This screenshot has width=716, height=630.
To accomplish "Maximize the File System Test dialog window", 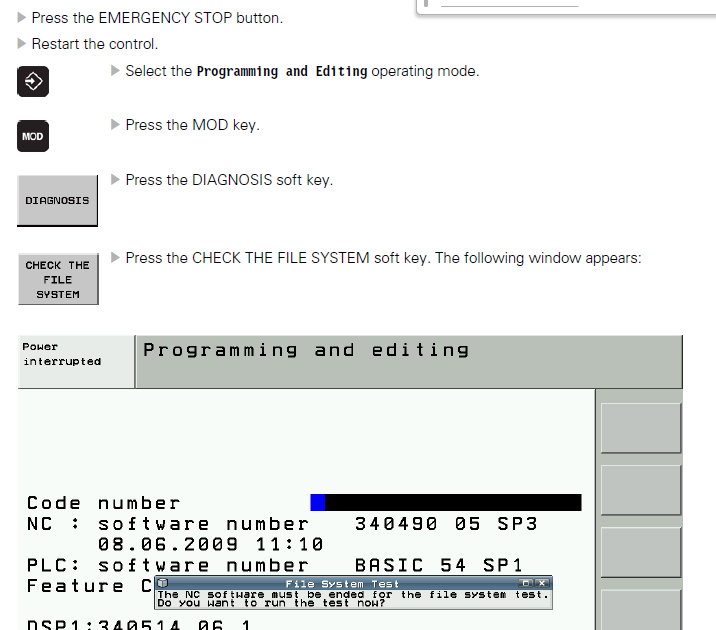I will [x=527, y=583].
